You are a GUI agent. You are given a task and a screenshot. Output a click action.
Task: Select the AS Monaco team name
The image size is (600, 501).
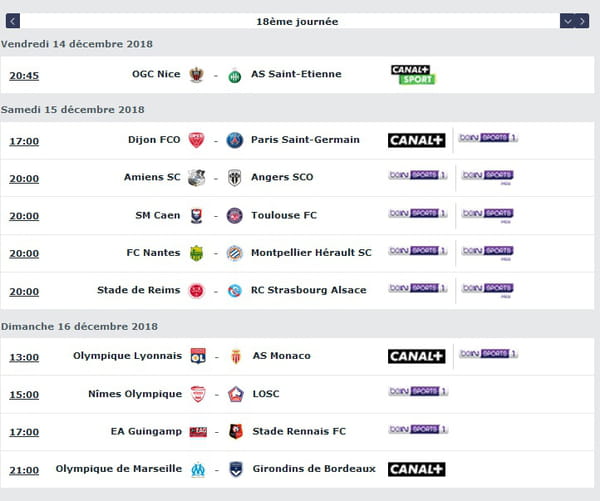[282, 356]
